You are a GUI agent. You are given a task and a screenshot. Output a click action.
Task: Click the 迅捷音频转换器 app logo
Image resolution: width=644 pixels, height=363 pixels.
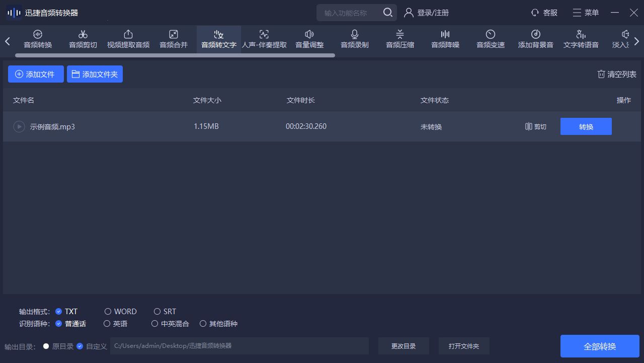[x=14, y=13]
